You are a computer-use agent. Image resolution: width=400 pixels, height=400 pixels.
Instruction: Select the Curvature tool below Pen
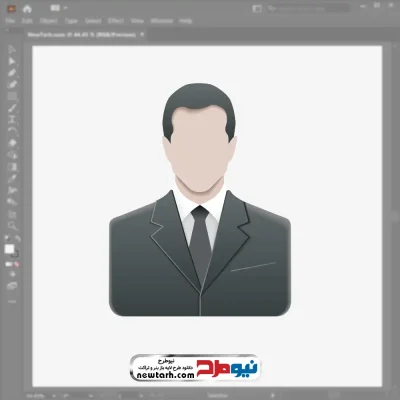(x=12, y=84)
